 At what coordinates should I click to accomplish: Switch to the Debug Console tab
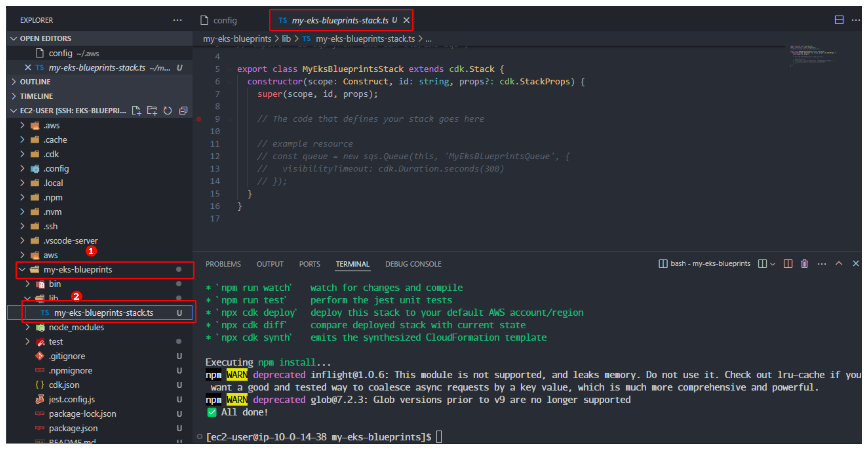pyautogui.click(x=413, y=264)
